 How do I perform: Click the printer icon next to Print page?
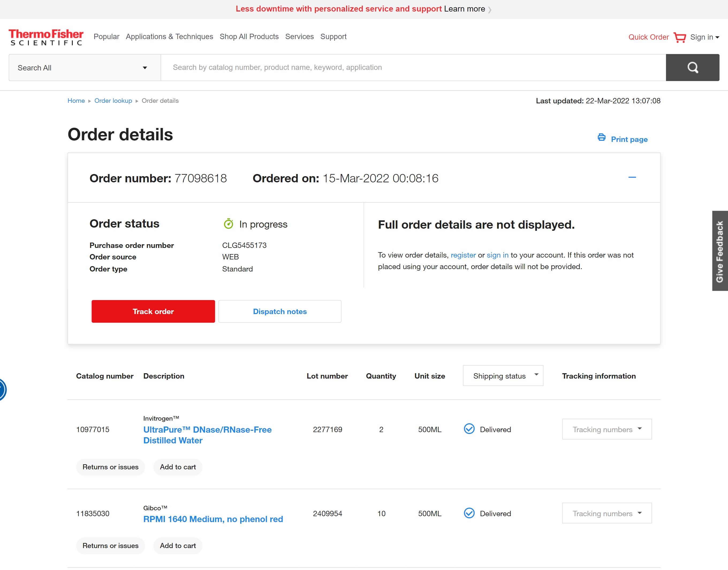pos(601,138)
